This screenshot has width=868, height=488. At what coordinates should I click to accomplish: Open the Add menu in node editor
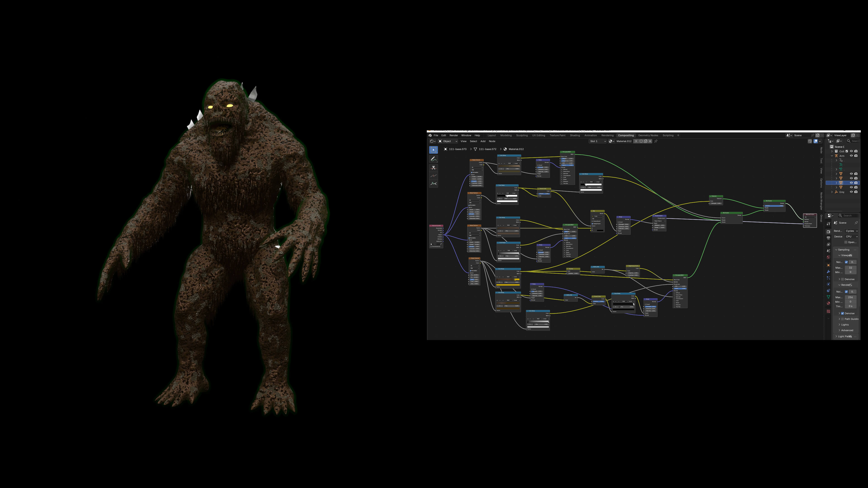(483, 141)
